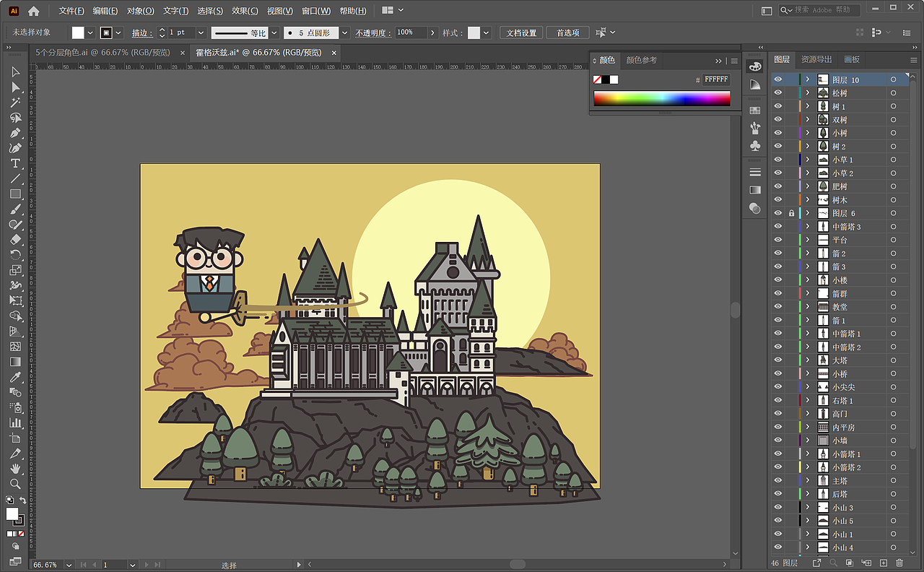This screenshot has width=924, height=572.
Task: Select the Rectangle tool
Action: click(15, 194)
